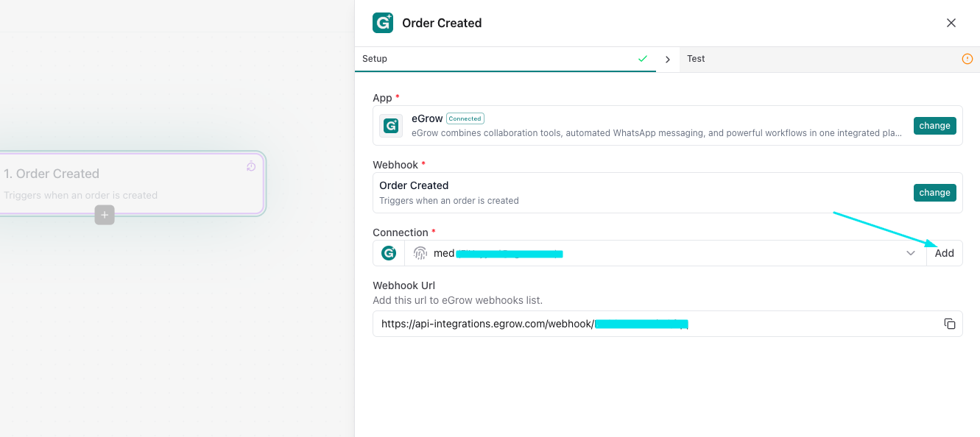Click the green checkmark on Setup tab
The image size is (980, 437).
click(643, 59)
